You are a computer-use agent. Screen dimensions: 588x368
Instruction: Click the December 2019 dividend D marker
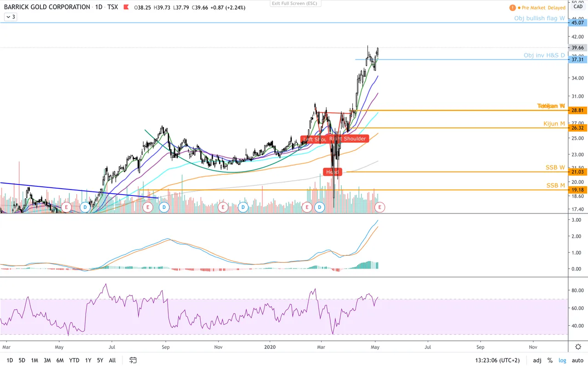pos(243,207)
